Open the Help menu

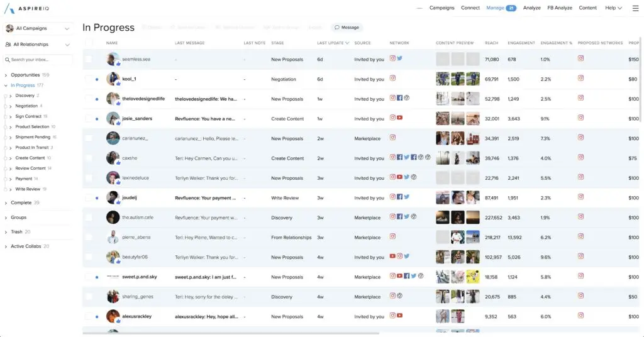(613, 8)
